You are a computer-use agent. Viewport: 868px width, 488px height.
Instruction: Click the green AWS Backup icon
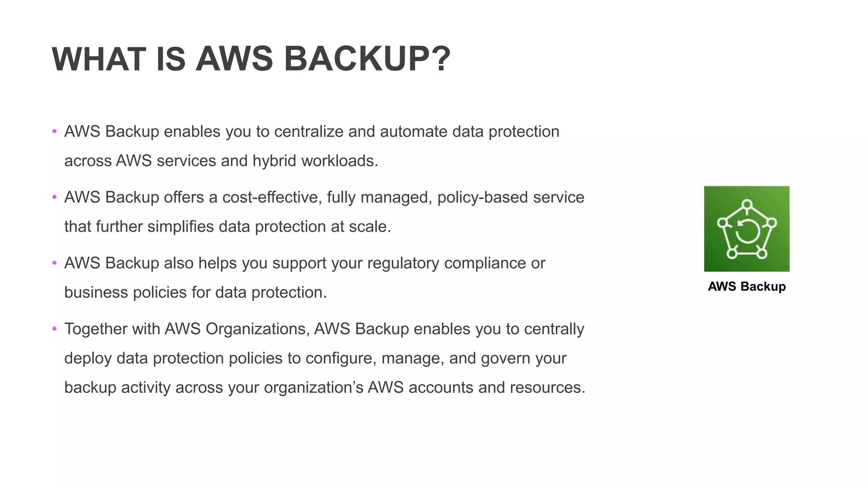(746, 229)
